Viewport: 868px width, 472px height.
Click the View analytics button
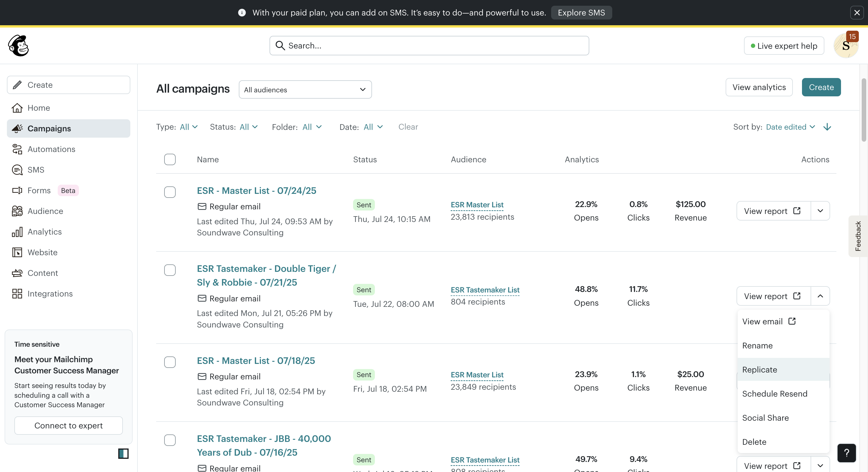coord(759,87)
